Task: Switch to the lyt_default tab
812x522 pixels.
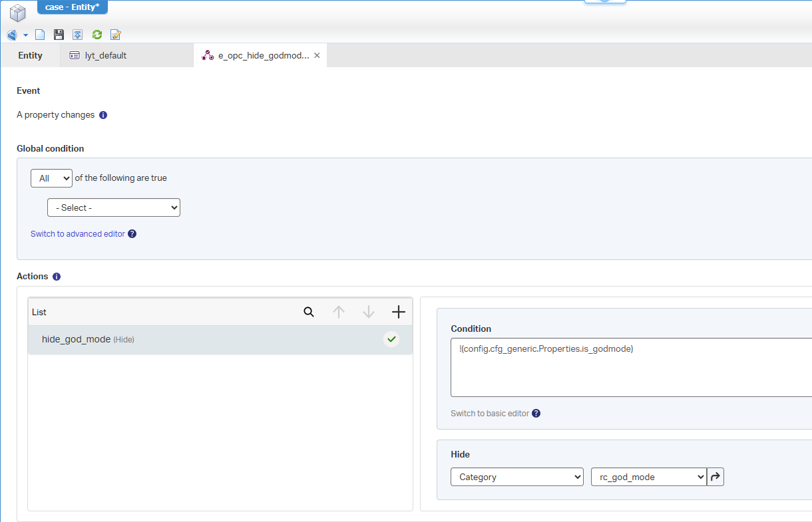Action: tap(106, 55)
